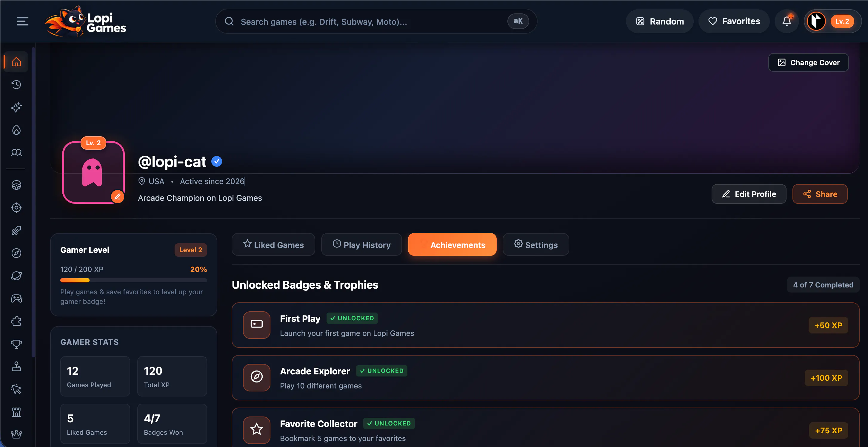Open the two-people multiplayer sidebar icon

pos(16,153)
